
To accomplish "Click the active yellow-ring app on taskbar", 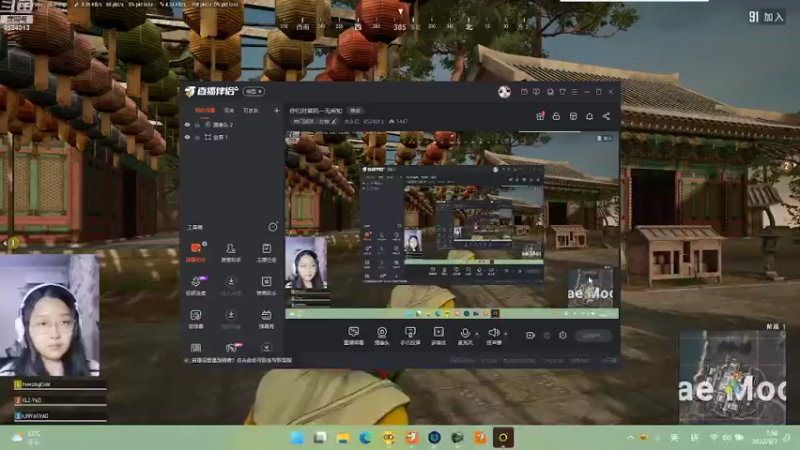I will coord(503,438).
